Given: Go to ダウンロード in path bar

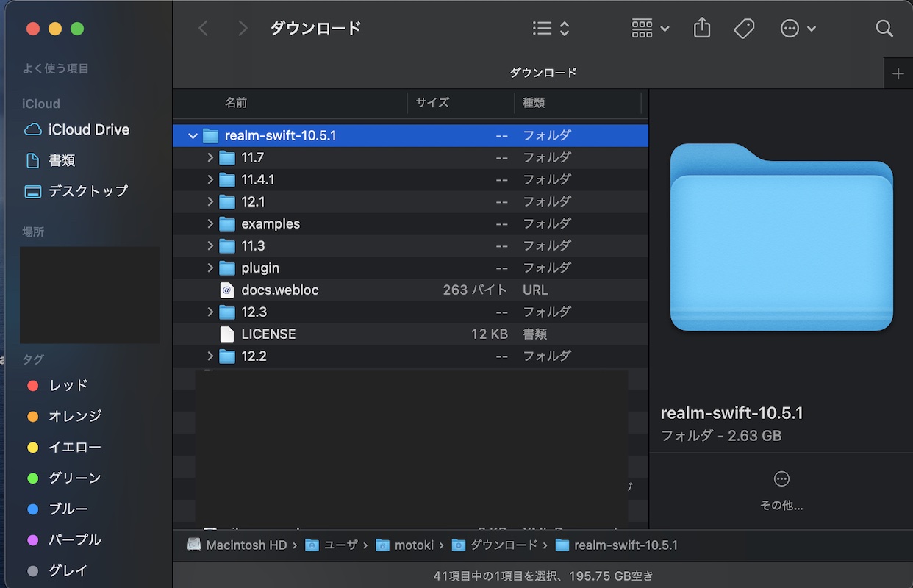Looking at the screenshot, I should 504,545.
